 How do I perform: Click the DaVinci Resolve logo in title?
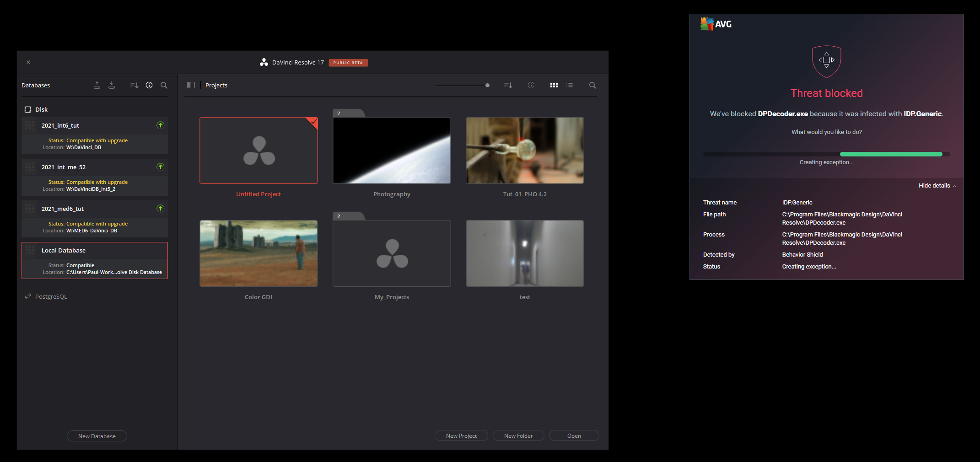pyautogui.click(x=264, y=62)
